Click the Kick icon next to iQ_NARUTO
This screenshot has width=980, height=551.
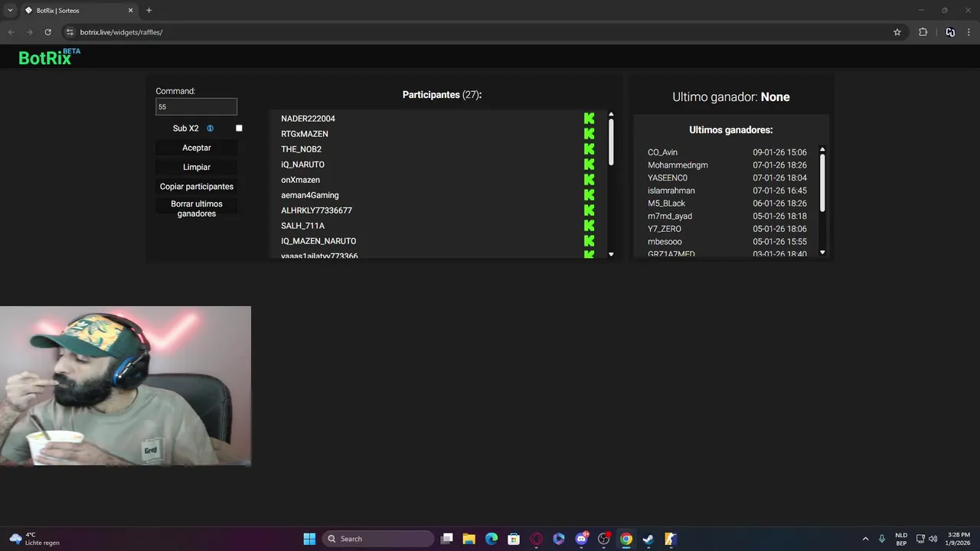click(x=589, y=165)
